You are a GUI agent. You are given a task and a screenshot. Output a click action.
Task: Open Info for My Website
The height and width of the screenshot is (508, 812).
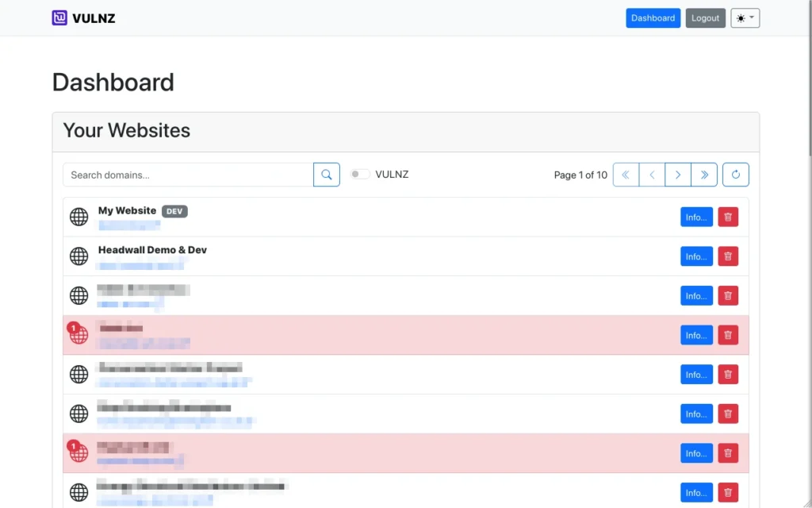pos(695,216)
